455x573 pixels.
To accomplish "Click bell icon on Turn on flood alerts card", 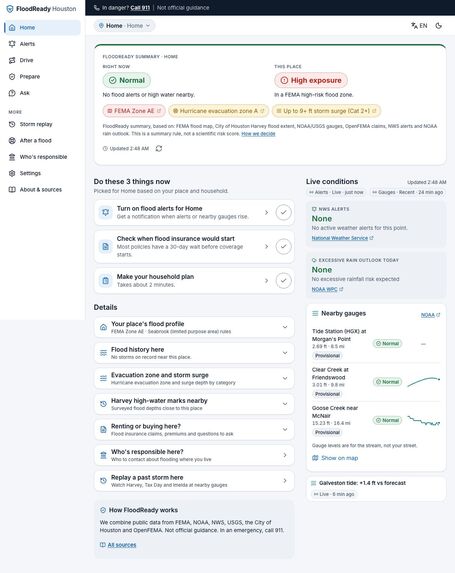I will (106, 212).
